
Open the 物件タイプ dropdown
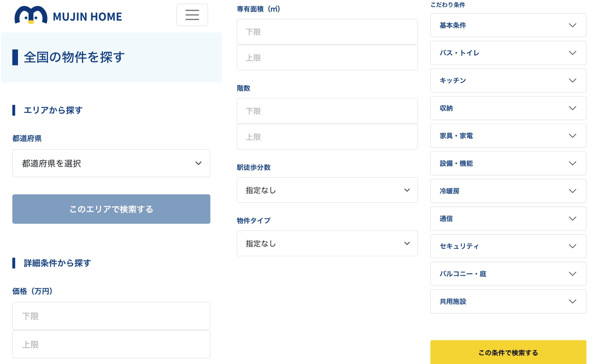pos(327,243)
